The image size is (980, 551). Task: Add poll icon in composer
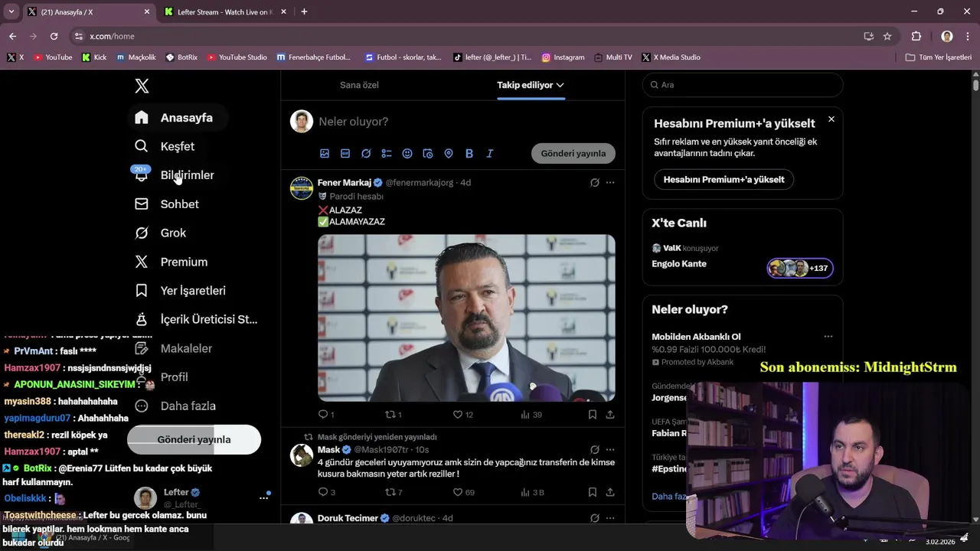[387, 154]
